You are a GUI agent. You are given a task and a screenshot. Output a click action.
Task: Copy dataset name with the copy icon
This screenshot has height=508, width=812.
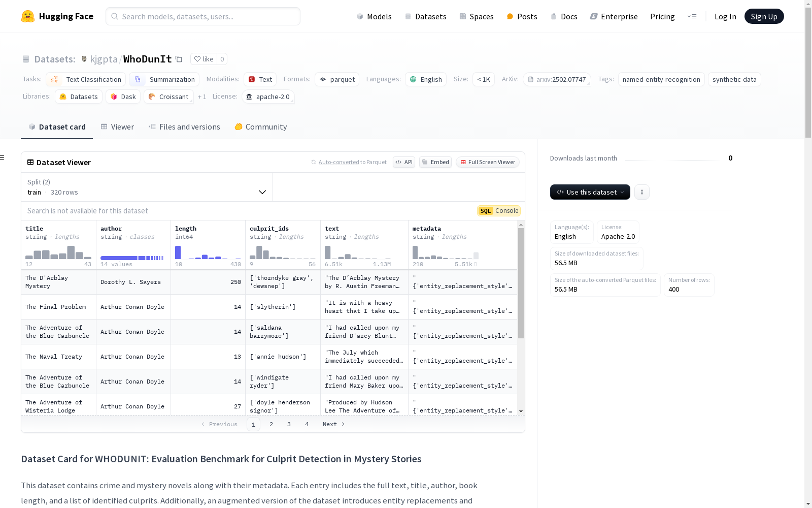179,59
